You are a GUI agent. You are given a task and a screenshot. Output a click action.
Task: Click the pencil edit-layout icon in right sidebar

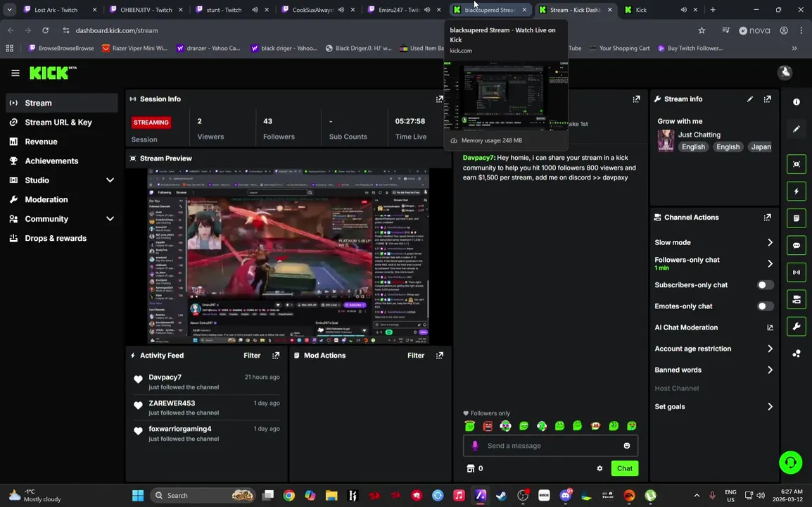click(x=797, y=129)
